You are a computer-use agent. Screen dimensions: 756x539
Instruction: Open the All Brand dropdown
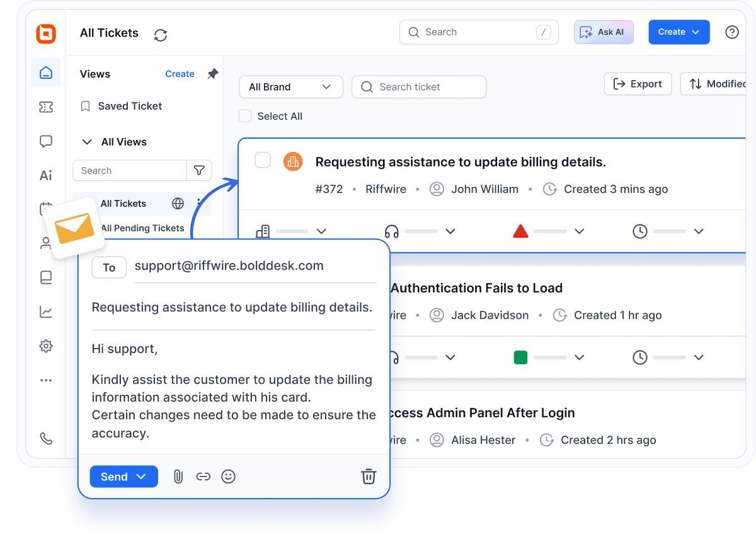(290, 87)
